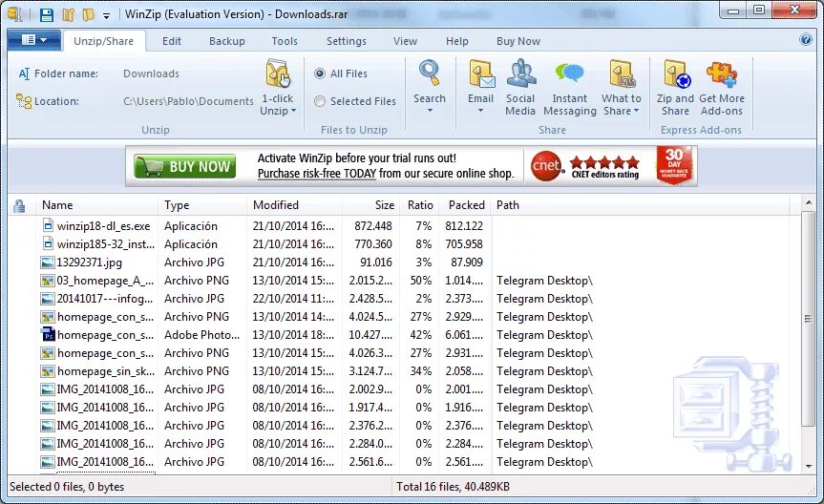Click the WinZip Help question mark icon

[x=806, y=39]
